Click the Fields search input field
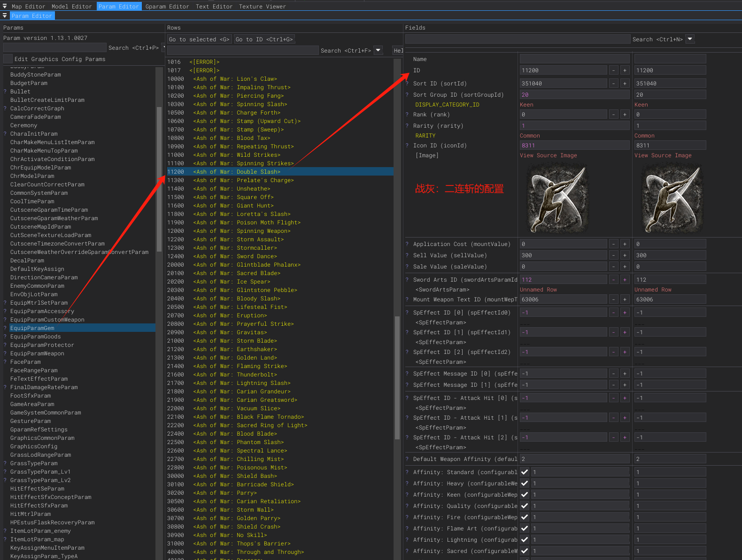 coord(518,39)
